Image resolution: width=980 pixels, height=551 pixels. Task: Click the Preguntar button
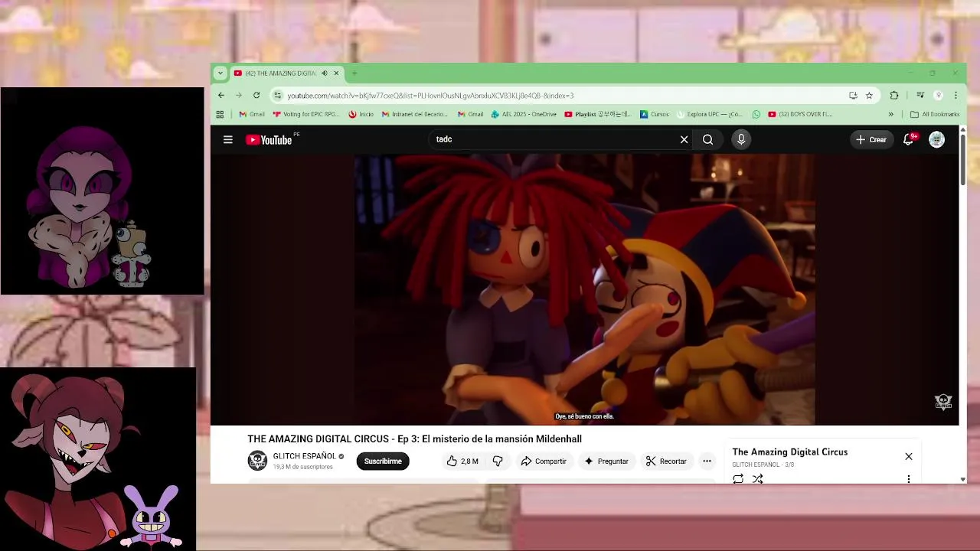(606, 461)
